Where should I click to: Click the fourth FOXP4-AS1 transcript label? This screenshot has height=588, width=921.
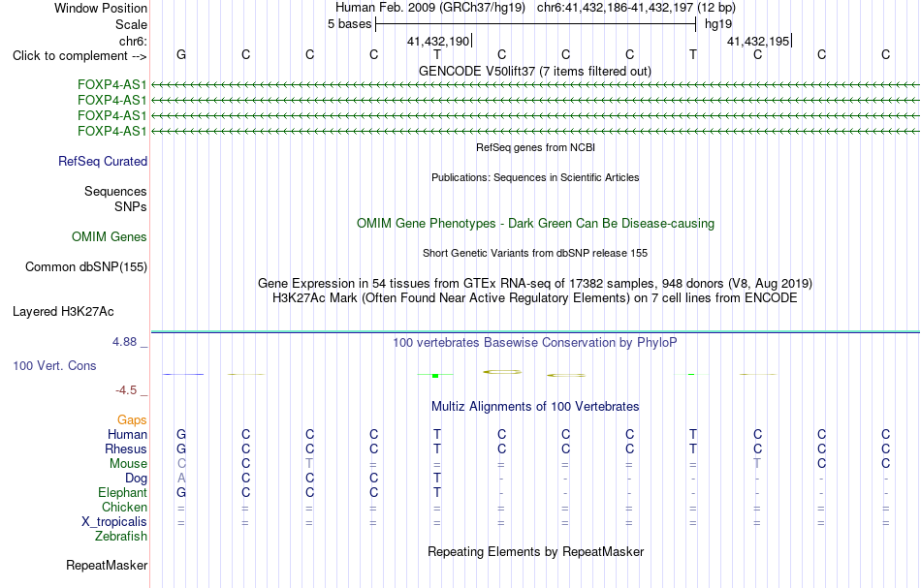coord(112,131)
